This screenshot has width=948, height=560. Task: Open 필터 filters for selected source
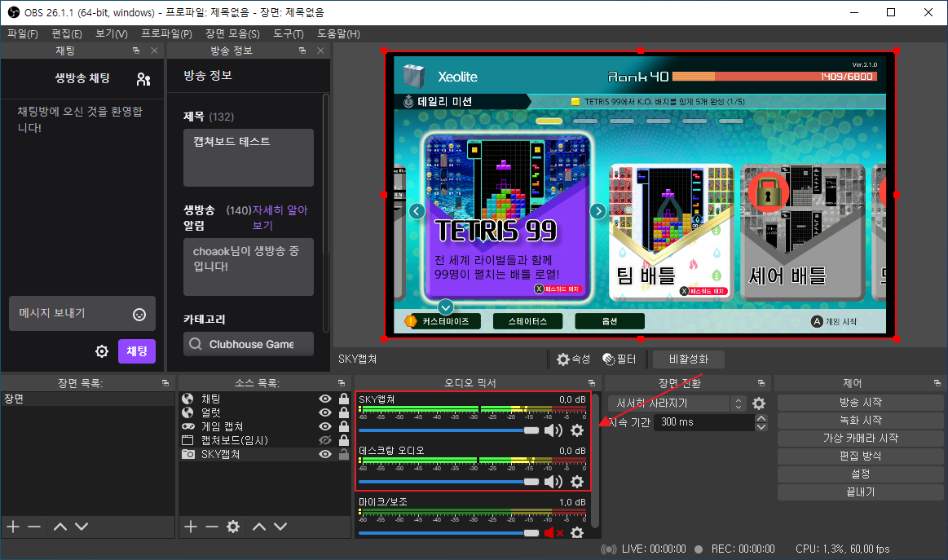pyautogui.click(x=620, y=359)
